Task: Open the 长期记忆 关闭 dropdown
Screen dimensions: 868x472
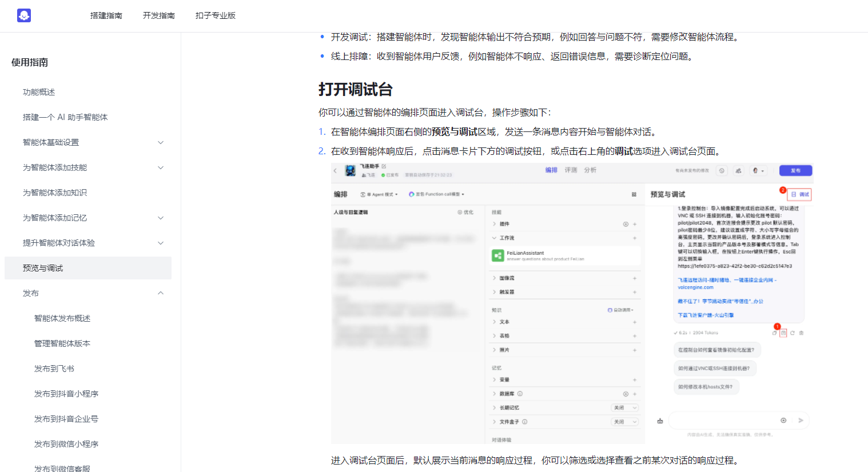Action: (624, 407)
